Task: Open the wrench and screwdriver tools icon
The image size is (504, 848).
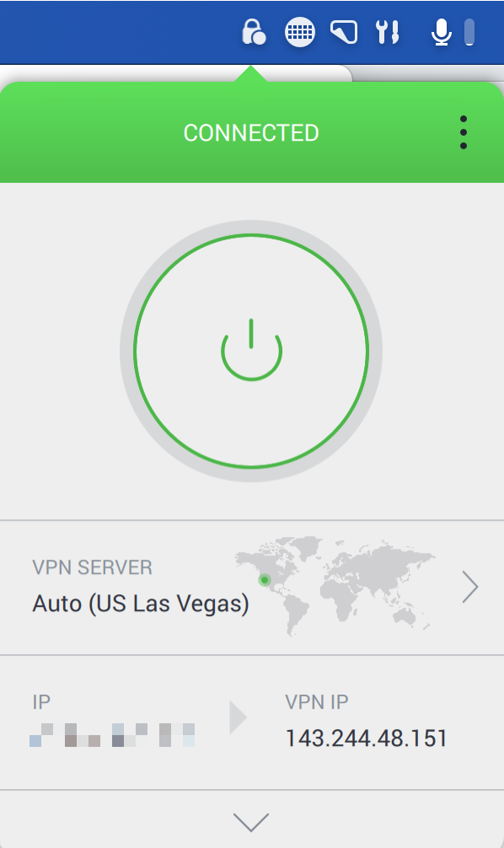Action: 388,32
